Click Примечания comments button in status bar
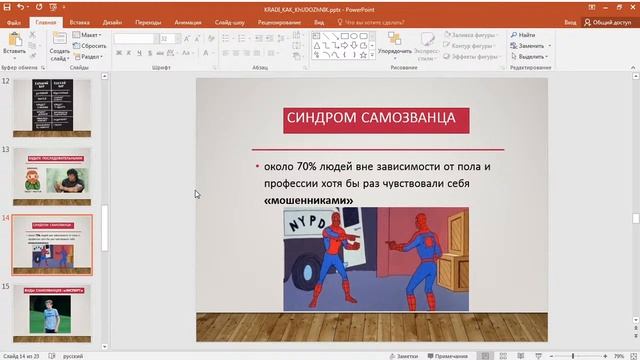 pos(448,356)
